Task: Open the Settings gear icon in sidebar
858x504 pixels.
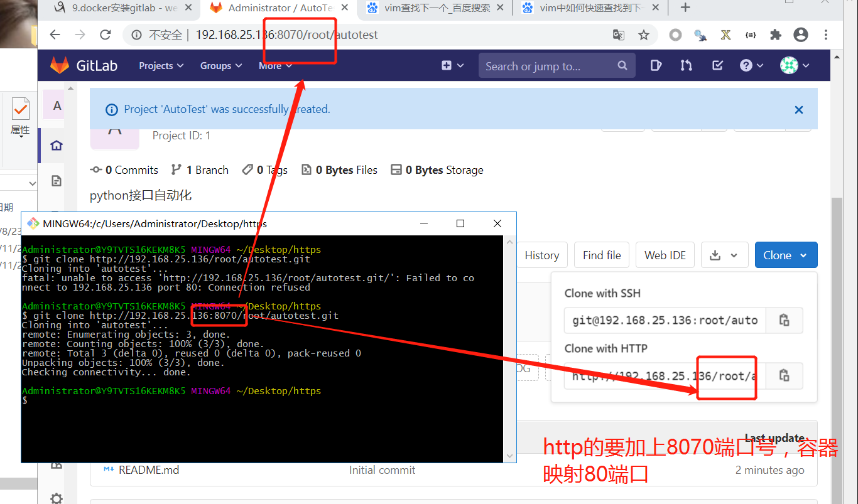Action: coord(57,498)
